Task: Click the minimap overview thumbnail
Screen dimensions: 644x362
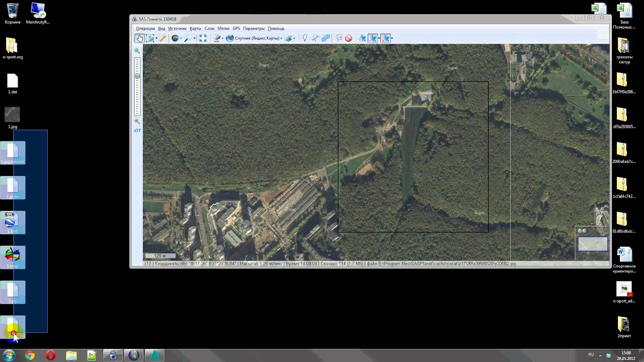Action: coord(592,244)
